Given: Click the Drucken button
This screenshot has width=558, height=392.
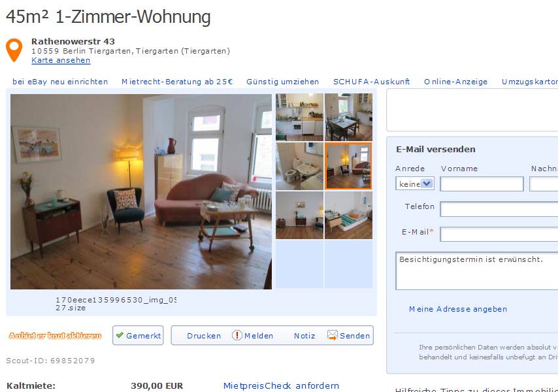Looking at the screenshot, I should point(204,335).
